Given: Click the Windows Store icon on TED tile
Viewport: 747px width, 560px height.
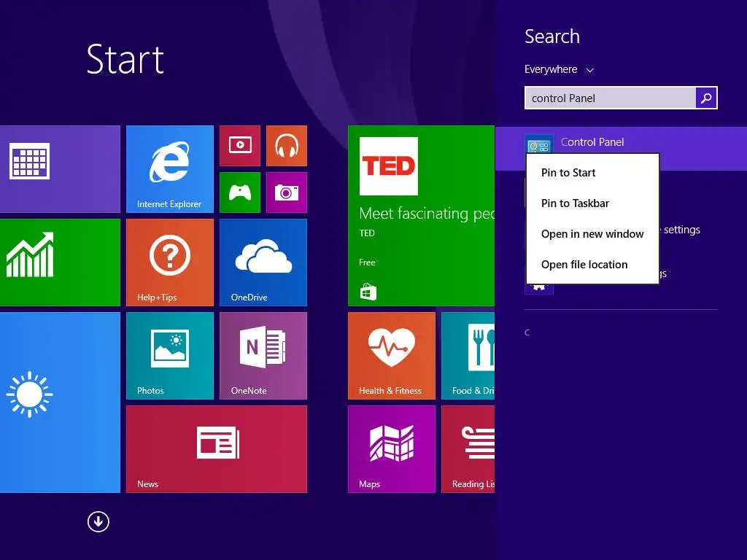Looking at the screenshot, I should point(368,292).
